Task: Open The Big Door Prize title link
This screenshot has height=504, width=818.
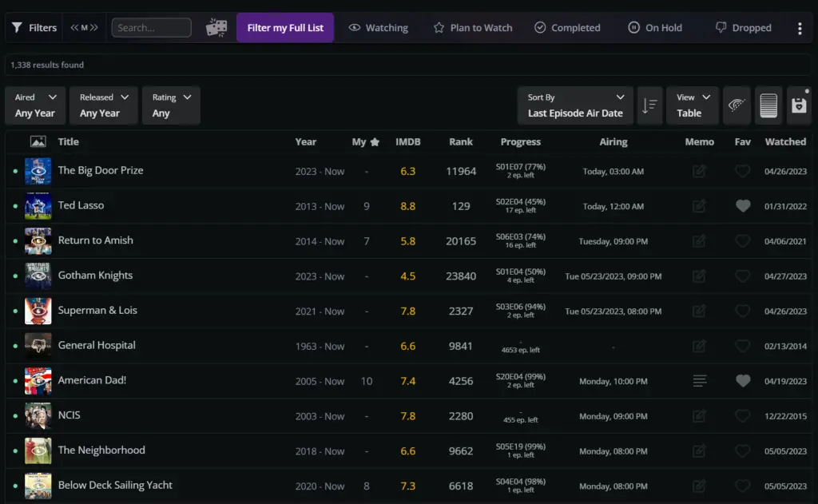Action: 101,170
